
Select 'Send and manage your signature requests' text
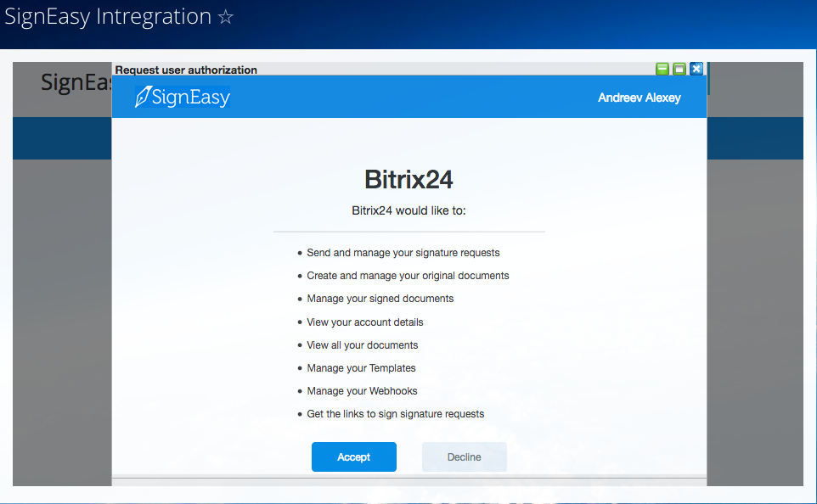coord(403,253)
